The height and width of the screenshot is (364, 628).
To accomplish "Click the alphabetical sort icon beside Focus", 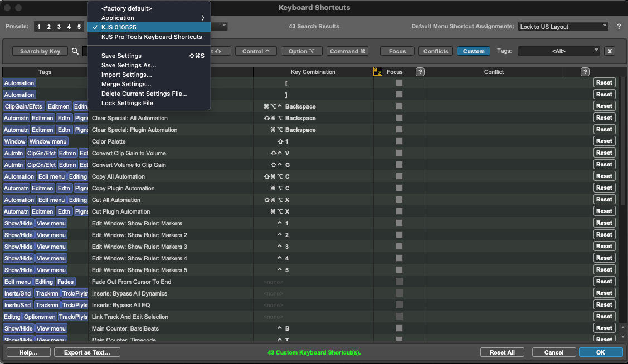I will (x=377, y=72).
